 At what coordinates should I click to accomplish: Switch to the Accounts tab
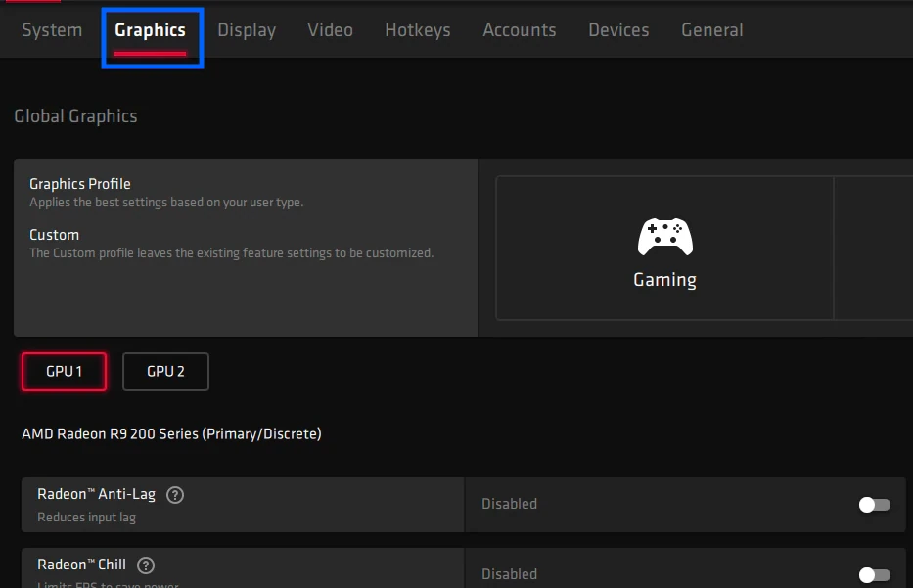click(x=519, y=30)
